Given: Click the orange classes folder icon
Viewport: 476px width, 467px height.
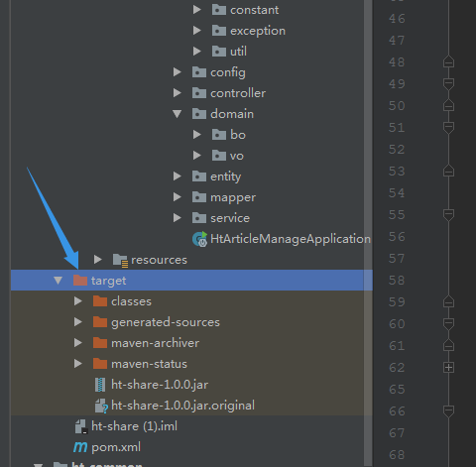Looking at the screenshot, I should coord(100,301).
